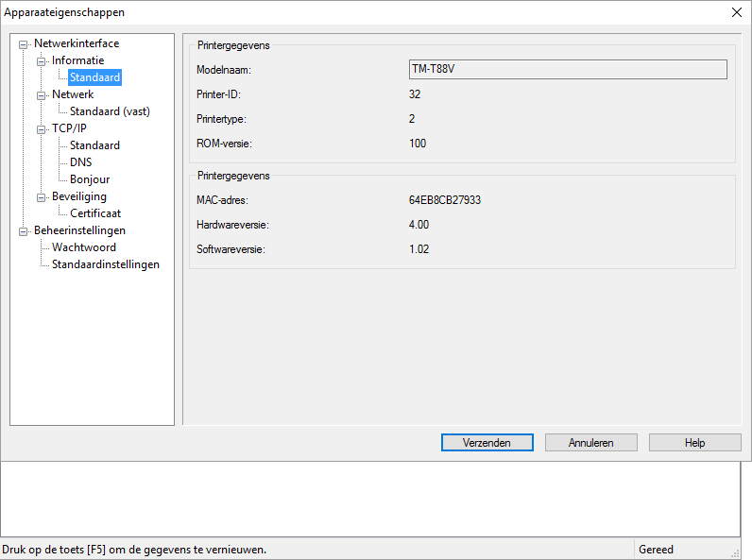Click the Gereed status bar entry

656,550
